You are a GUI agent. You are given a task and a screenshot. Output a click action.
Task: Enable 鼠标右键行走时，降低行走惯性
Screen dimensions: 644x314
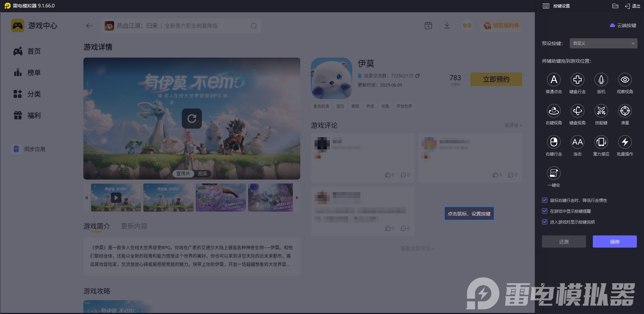[544, 200]
